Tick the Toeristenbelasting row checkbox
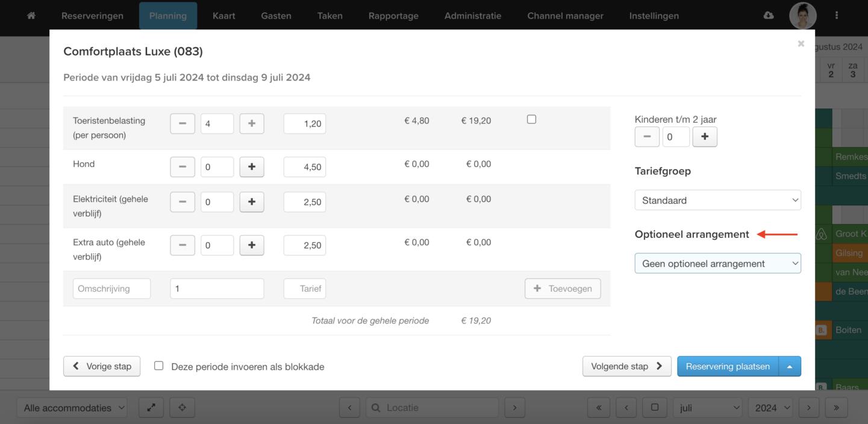This screenshot has height=424, width=868. [x=531, y=119]
